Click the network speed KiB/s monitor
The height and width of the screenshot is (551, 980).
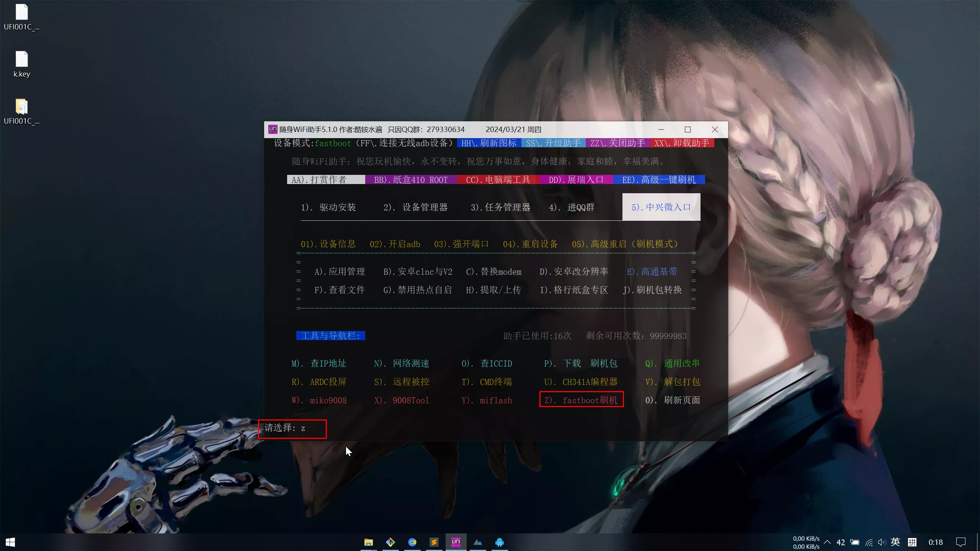coord(806,542)
